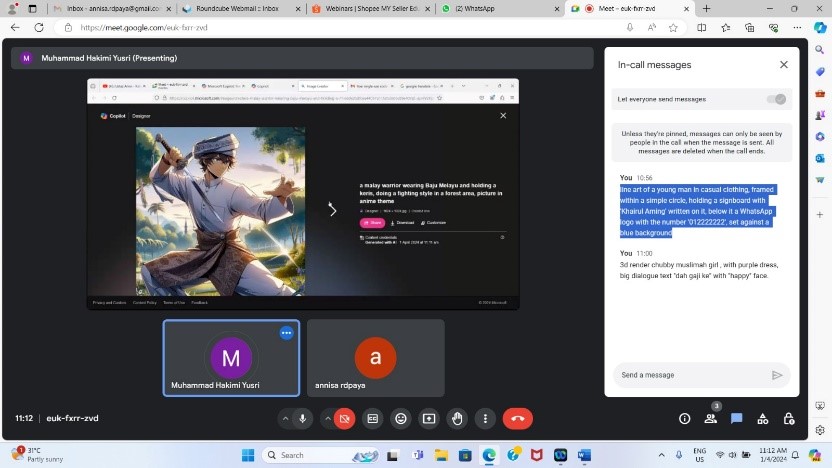Screen dimensions: 832x468
Task: Select Muhammad Hakimi Yusri participant tile
Action: (x=231, y=358)
